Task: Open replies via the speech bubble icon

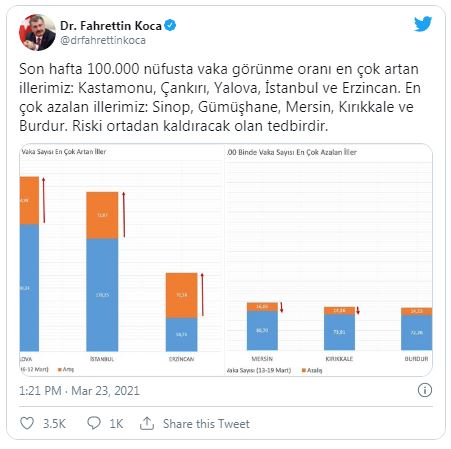Action: coord(94,423)
